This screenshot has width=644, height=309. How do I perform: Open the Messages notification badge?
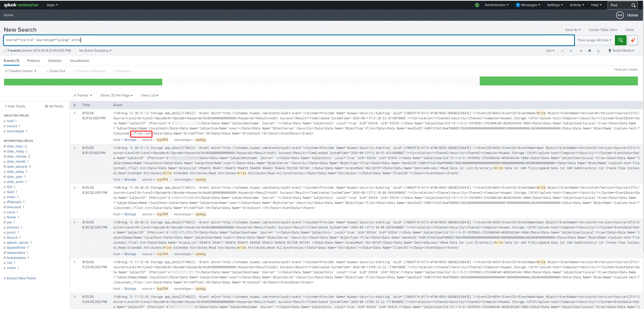coord(518,5)
